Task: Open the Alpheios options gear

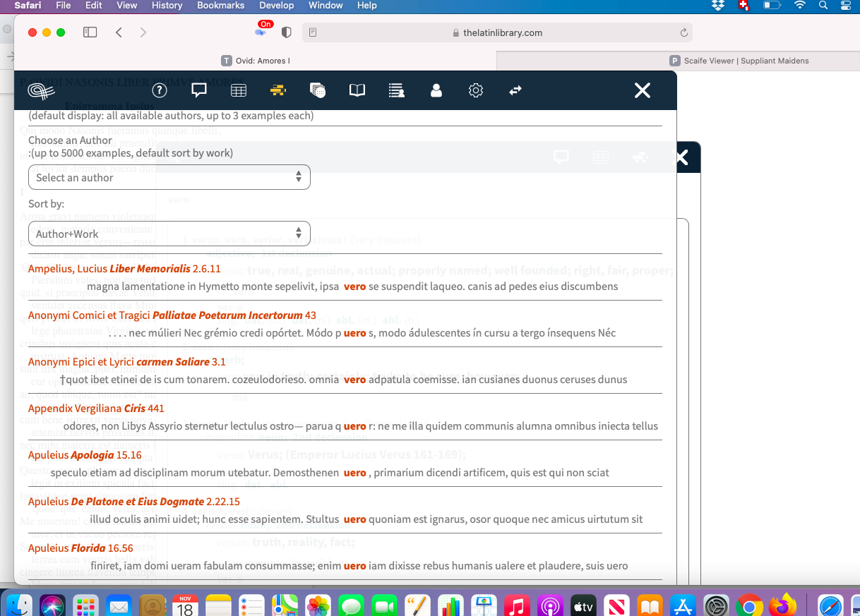Action: click(x=476, y=90)
